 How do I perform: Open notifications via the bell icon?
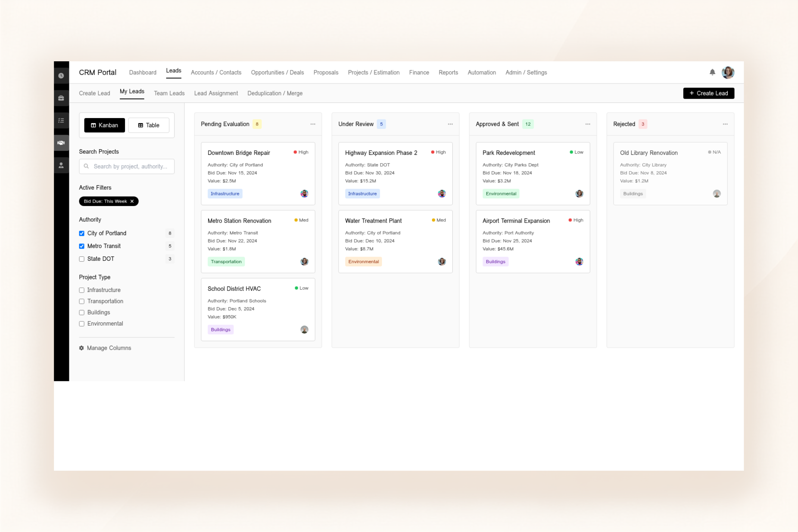coord(712,72)
